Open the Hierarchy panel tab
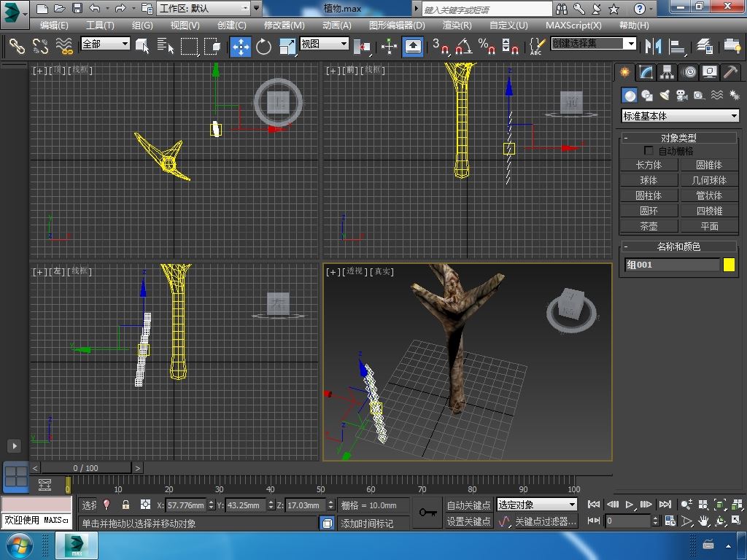747x560 pixels. pos(667,72)
